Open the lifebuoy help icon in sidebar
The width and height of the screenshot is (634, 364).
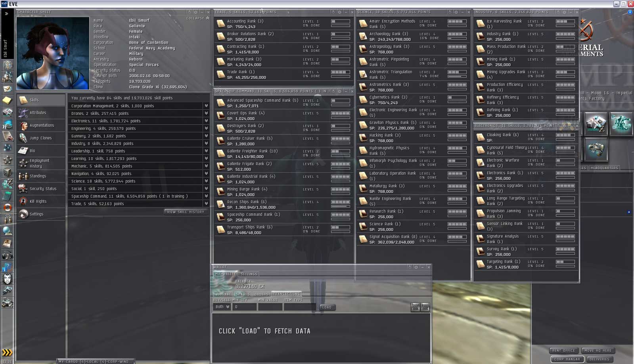(x=8, y=208)
